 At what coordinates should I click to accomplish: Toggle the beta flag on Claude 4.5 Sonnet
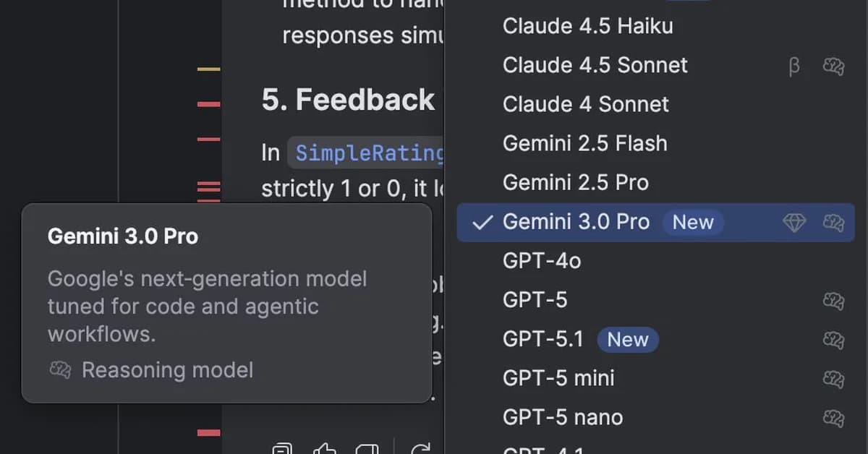(x=794, y=67)
